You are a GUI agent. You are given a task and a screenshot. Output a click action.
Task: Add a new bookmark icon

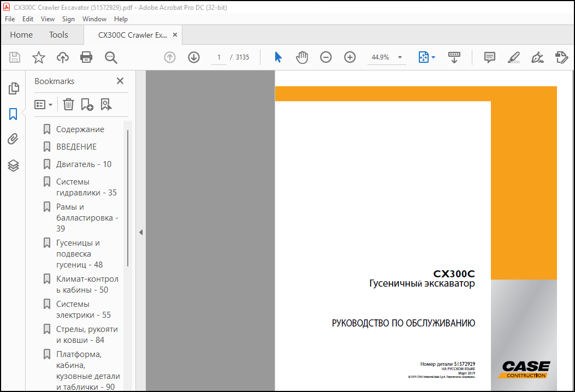[87, 104]
